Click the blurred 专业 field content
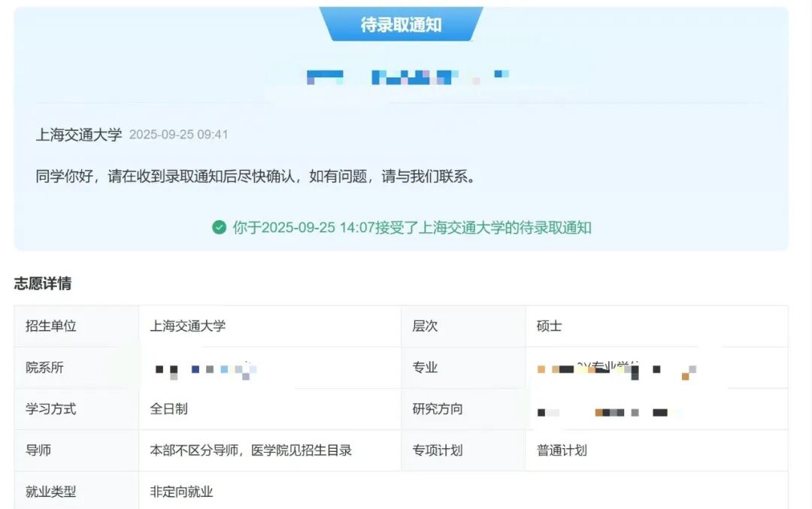 pyautogui.click(x=617, y=367)
